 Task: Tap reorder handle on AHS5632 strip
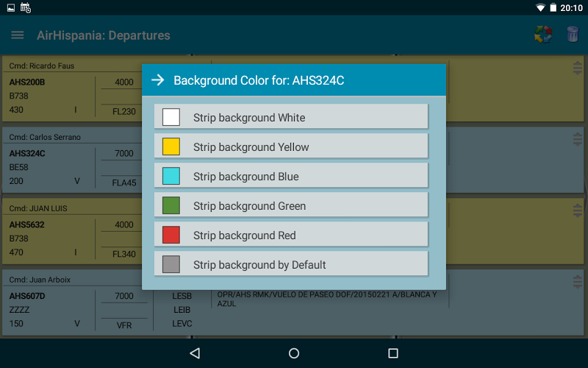pos(578,210)
